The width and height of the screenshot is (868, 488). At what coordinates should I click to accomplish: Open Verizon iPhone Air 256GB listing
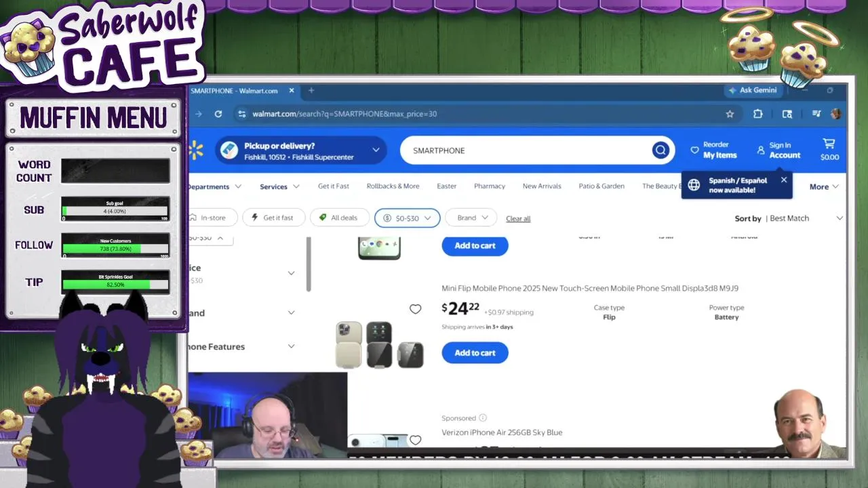[x=502, y=432]
